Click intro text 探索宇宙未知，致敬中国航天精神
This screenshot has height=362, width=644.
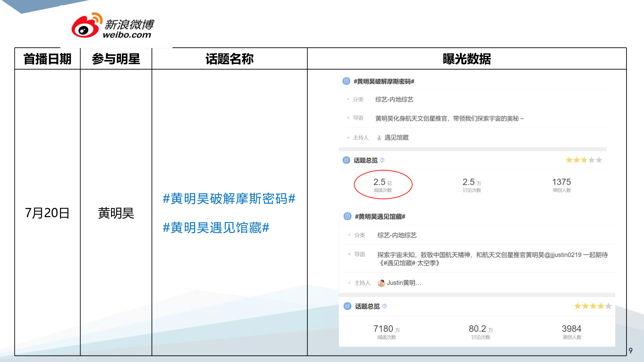[x=423, y=255]
